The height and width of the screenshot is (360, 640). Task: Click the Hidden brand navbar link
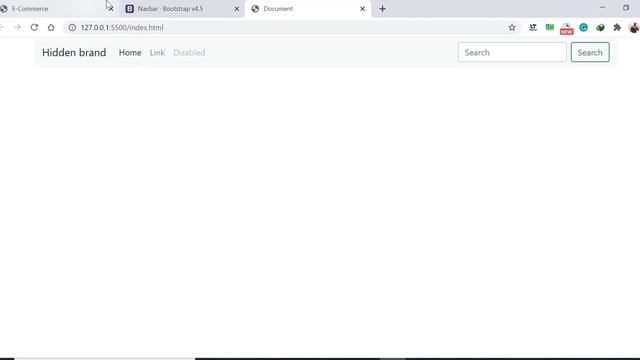pos(74,52)
